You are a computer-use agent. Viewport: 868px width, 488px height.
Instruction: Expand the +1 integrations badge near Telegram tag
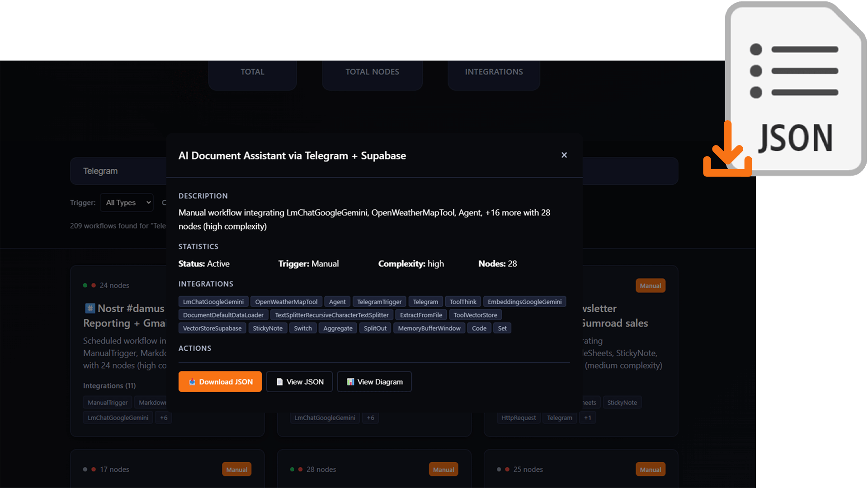click(587, 418)
